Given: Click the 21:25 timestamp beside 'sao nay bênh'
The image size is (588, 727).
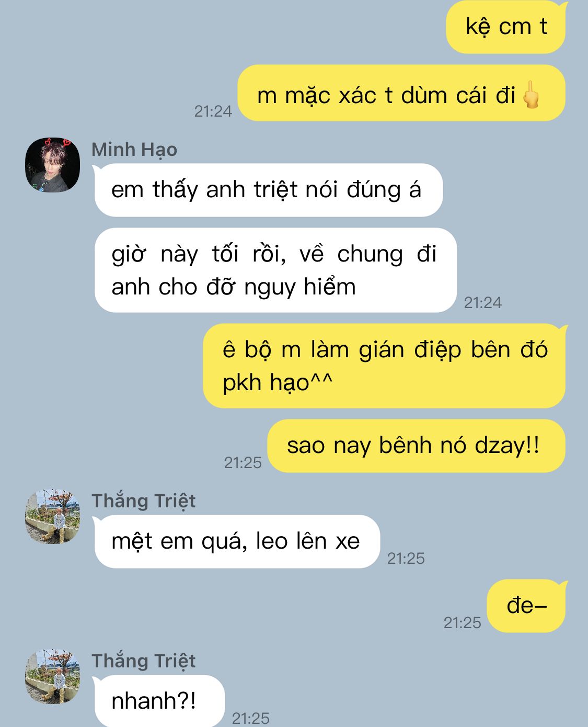Looking at the screenshot, I should click(x=243, y=462).
